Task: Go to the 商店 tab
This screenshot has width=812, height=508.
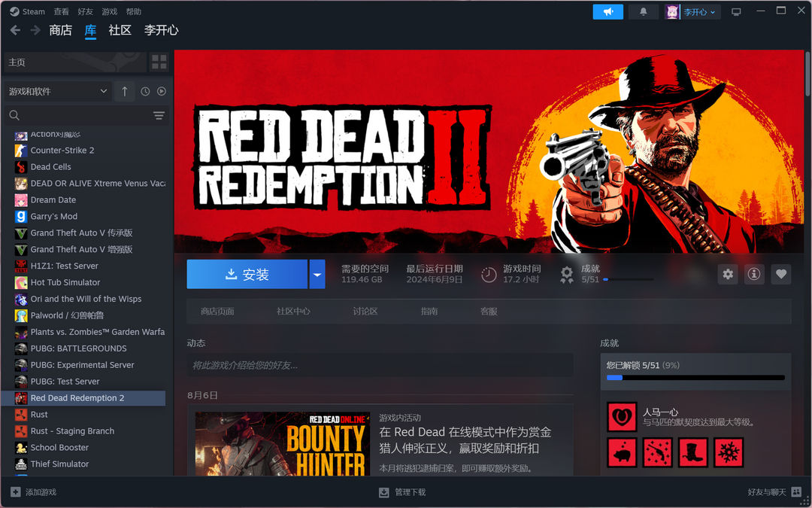Action: (61, 31)
